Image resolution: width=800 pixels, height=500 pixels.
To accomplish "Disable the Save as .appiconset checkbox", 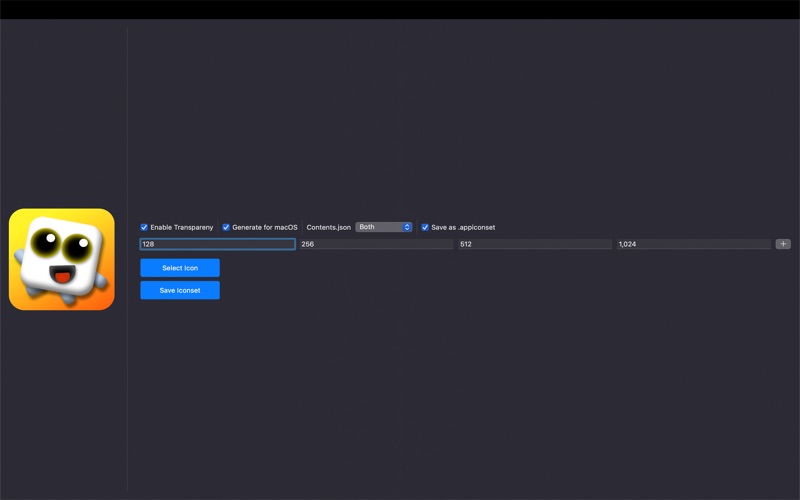I will tap(425, 227).
